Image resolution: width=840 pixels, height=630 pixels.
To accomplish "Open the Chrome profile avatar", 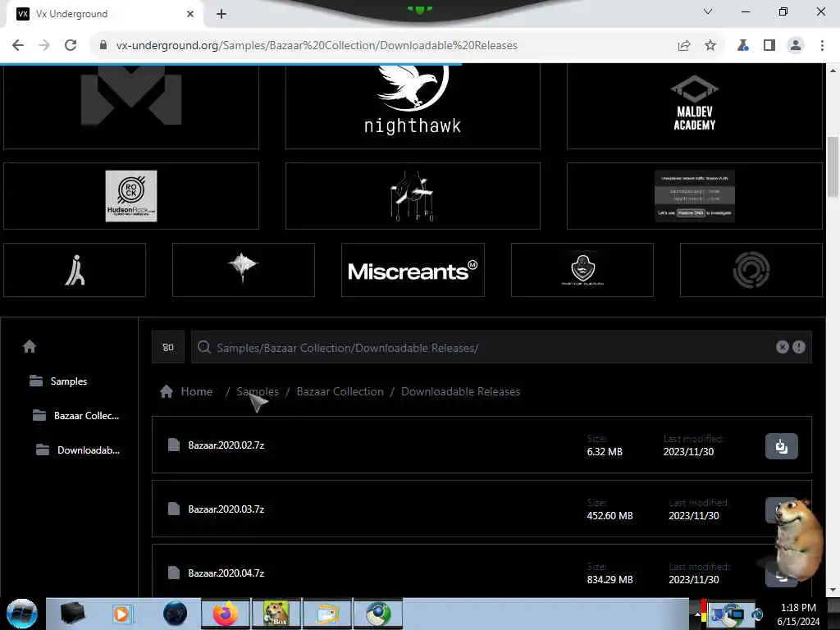I will 796,46.
